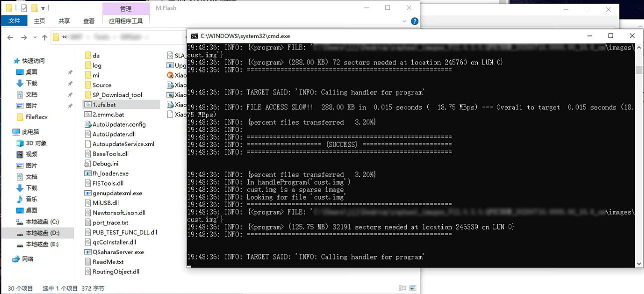Expand the Explorer ribbon with the chevron

click(404, 21)
